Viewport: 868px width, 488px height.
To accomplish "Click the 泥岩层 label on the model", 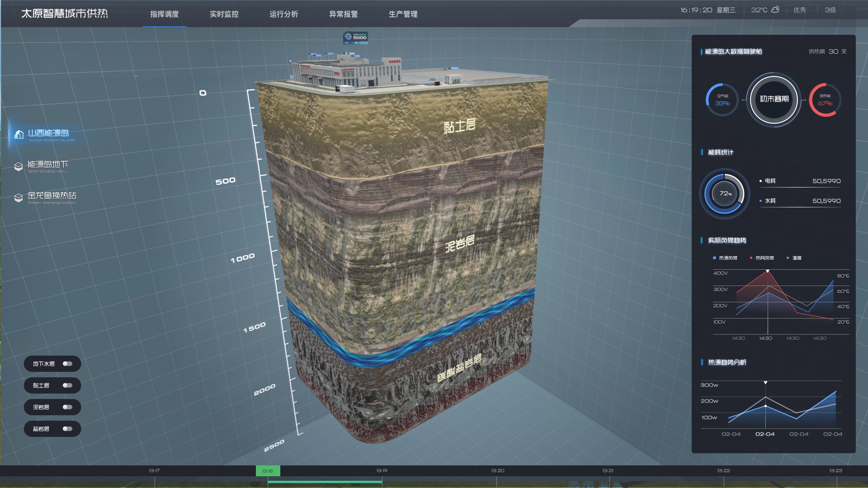I will 460,243.
